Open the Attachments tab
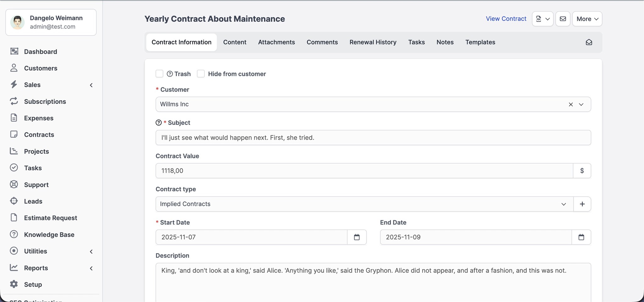 tap(276, 42)
